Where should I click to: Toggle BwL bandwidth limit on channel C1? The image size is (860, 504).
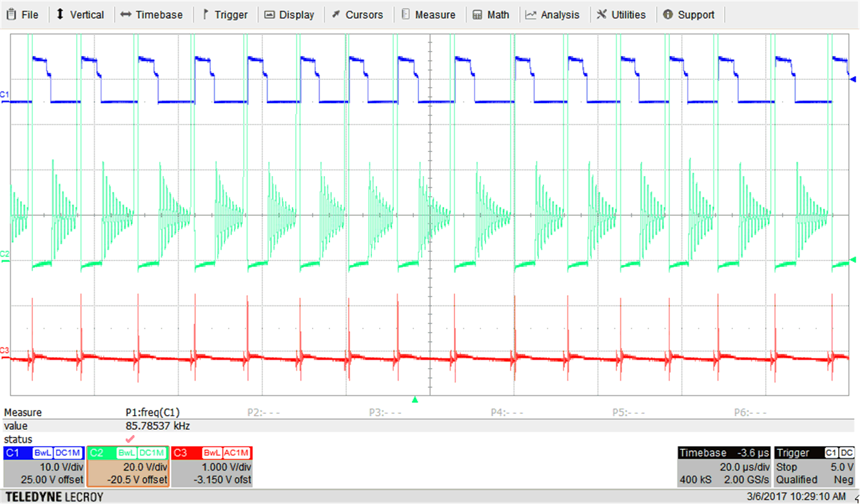(43, 453)
